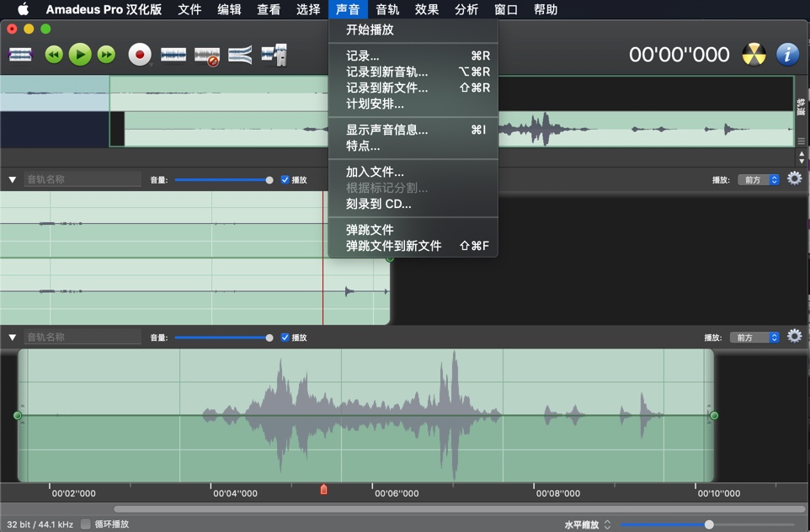
Task: Click the first track volume slider handle
Action: [x=269, y=180]
